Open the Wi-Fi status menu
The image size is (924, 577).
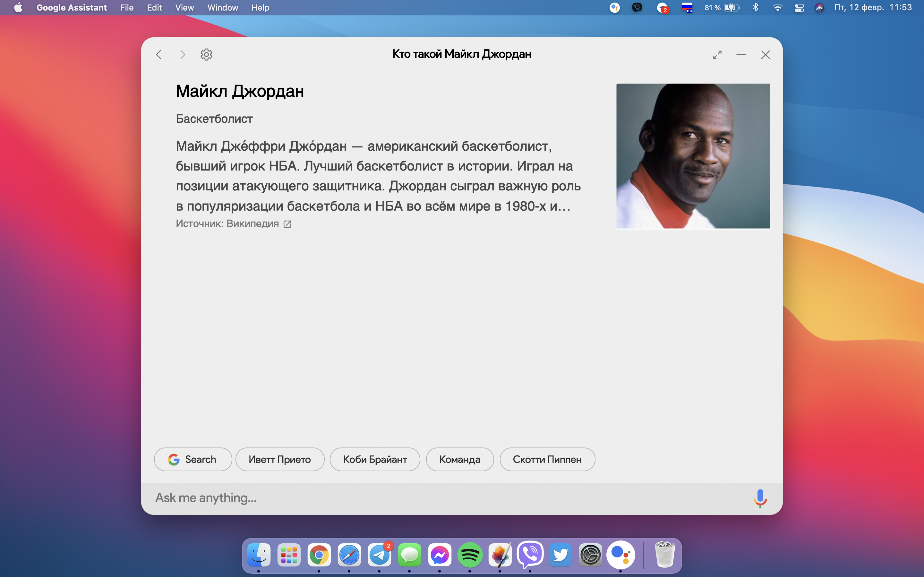777,8
